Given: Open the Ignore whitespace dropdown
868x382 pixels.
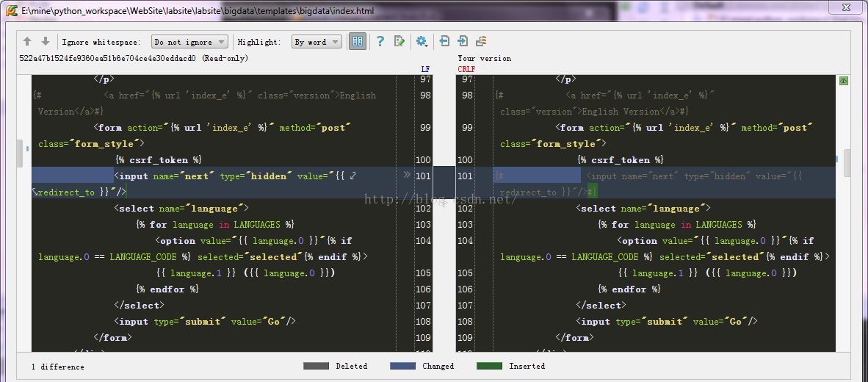Looking at the screenshot, I should tap(189, 42).
